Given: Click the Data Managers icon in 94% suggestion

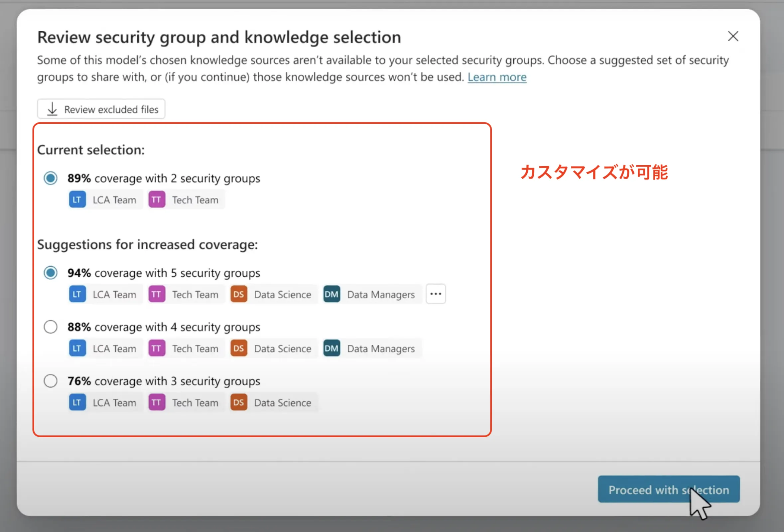Looking at the screenshot, I should pos(331,294).
